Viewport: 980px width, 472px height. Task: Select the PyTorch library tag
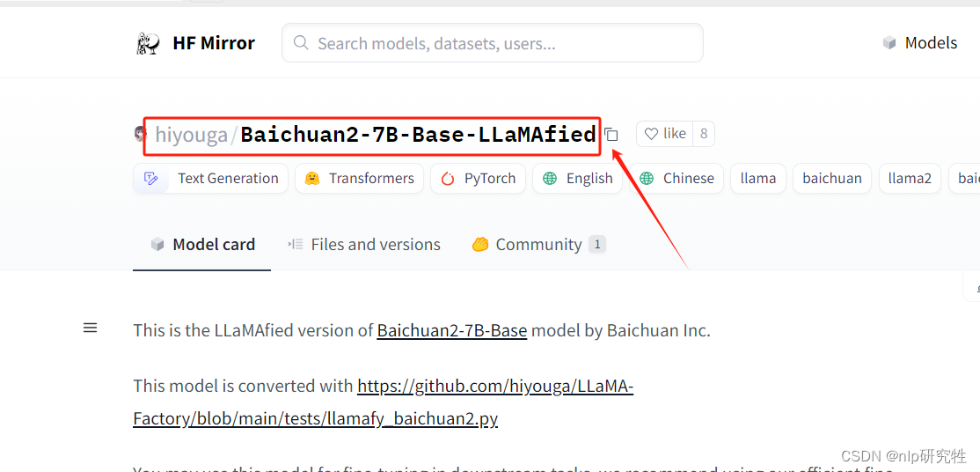tap(478, 179)
